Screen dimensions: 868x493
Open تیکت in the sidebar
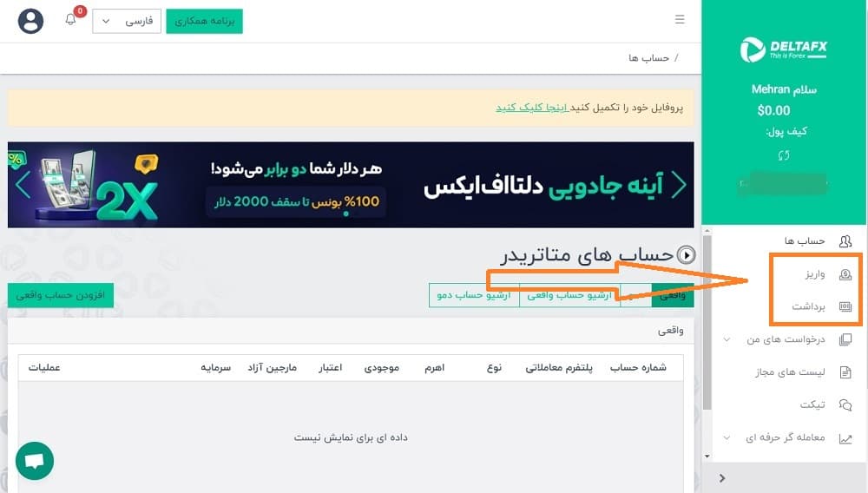pyautogui.click(x=812, y=405)
